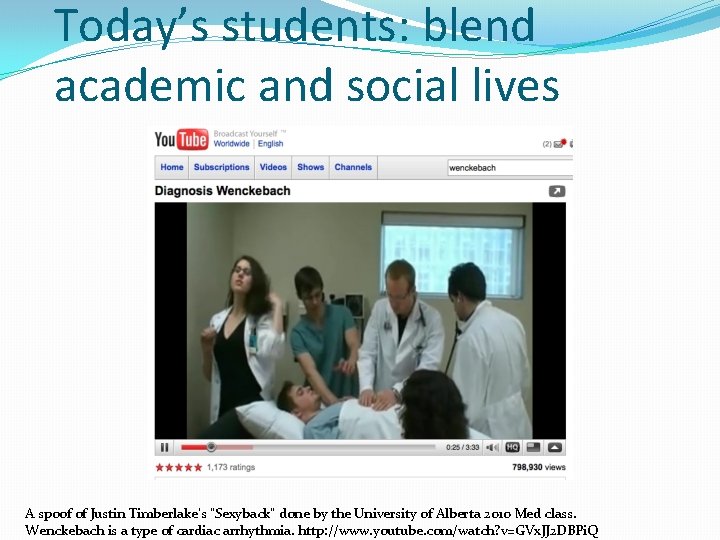This screenshot has height=540, width=720.
Task: Open the youtube.com watch URL in caption
Action: pos(448,531)
